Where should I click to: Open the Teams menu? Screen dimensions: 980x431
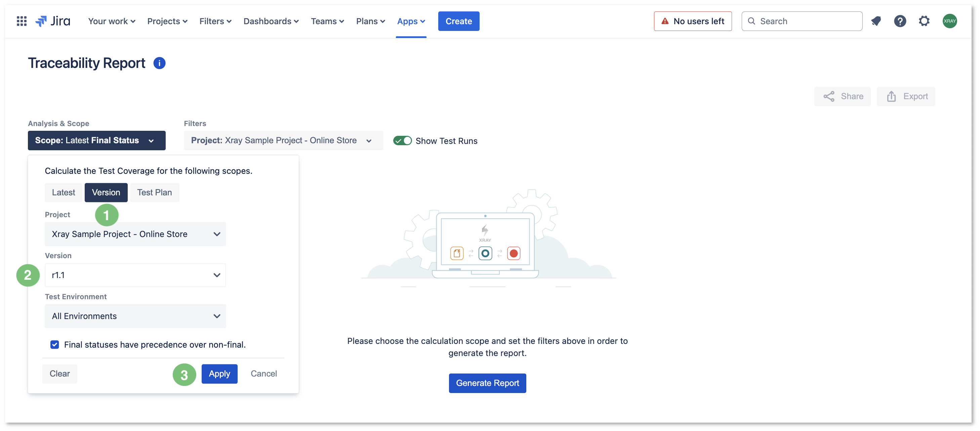point(328,21)
